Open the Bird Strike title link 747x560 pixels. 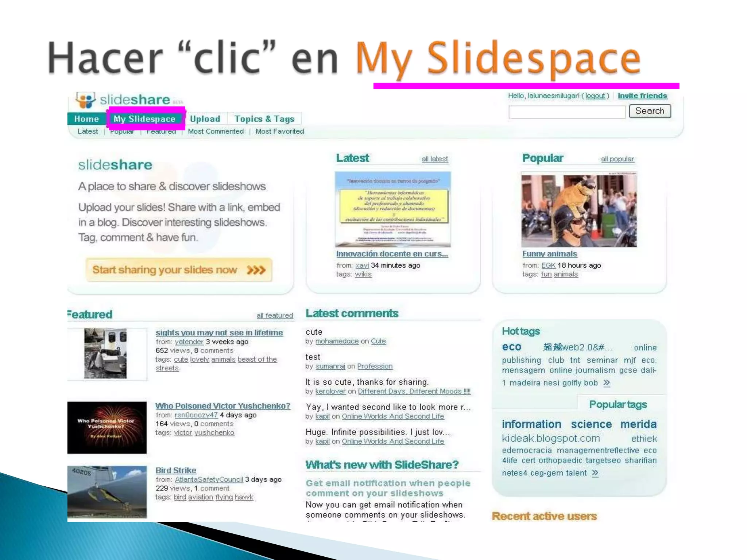pyautogui.click(x=176, y=470)
